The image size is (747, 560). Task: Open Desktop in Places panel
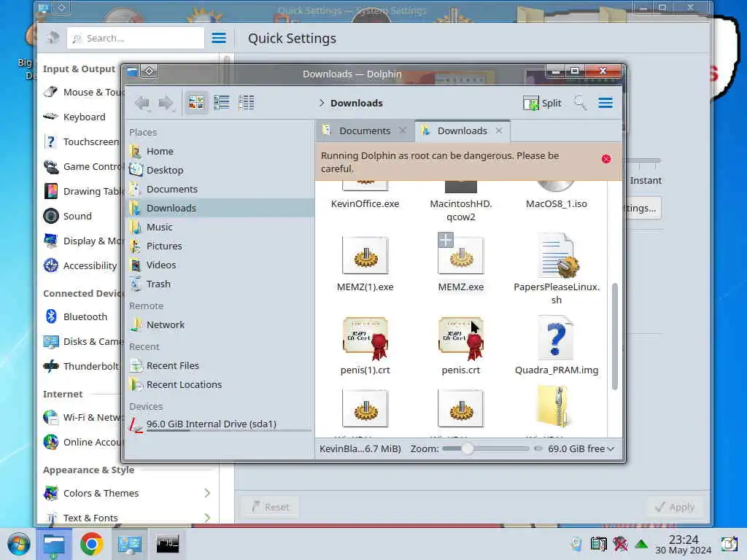[x=220, y=170]
